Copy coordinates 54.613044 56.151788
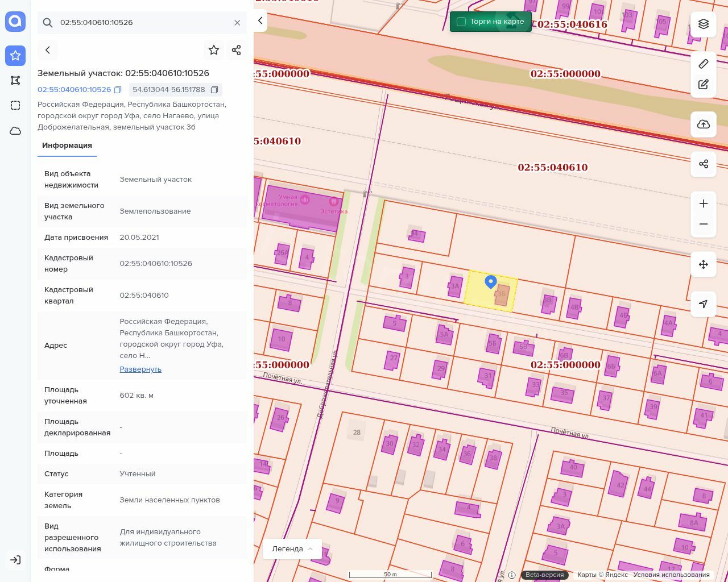 click(214, 90)
